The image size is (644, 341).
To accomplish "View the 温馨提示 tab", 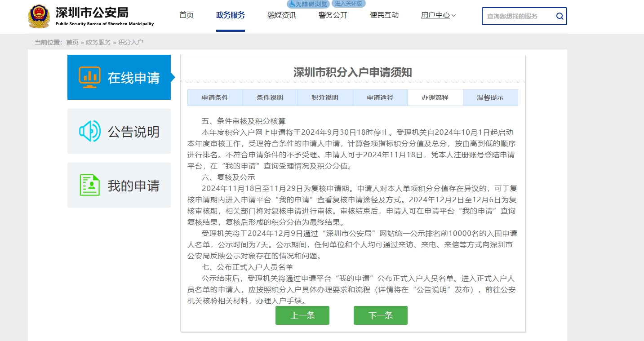I will click(490, 97).
